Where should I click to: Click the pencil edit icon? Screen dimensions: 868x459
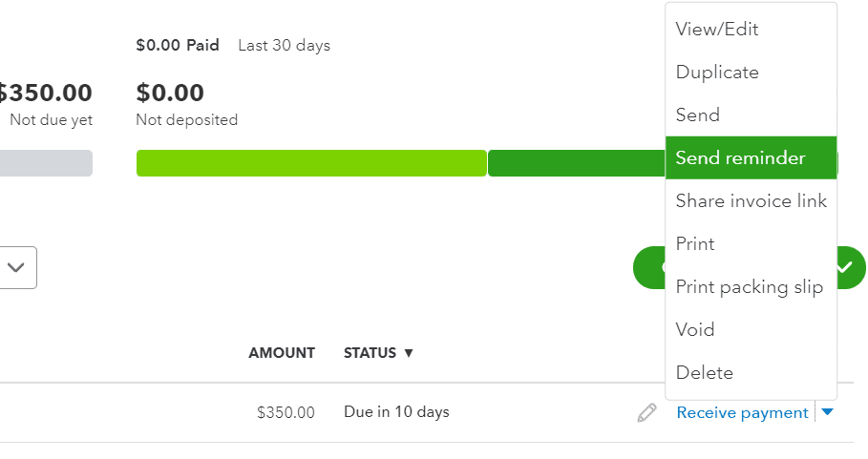646,412
